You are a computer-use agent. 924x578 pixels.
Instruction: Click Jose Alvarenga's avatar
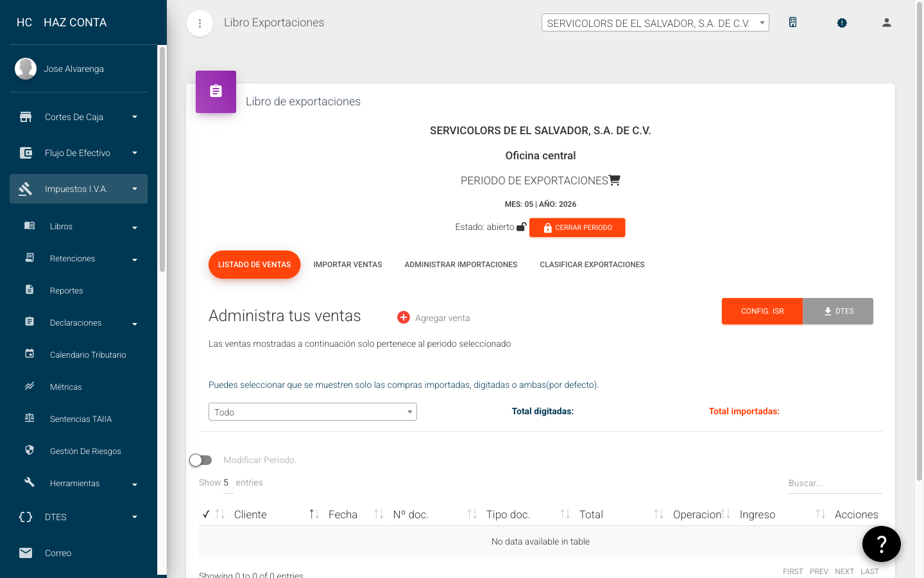(26, 69)
